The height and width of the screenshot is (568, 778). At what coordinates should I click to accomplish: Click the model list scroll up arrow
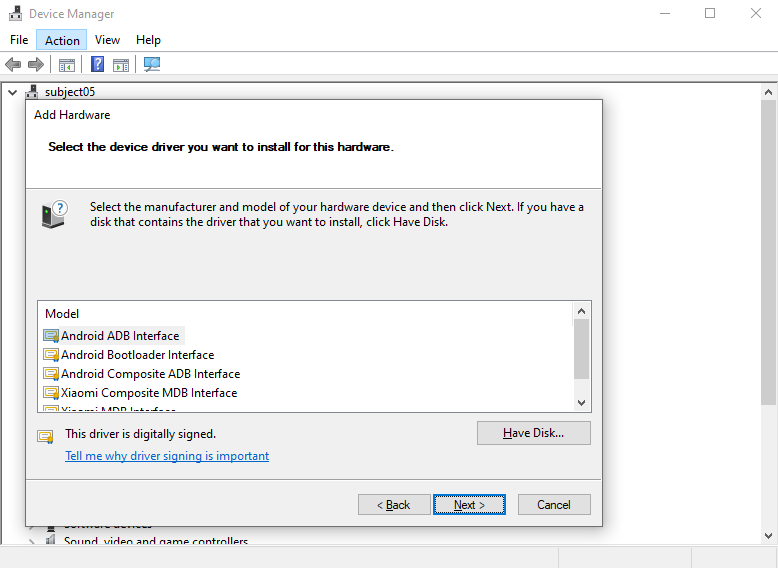581,311
